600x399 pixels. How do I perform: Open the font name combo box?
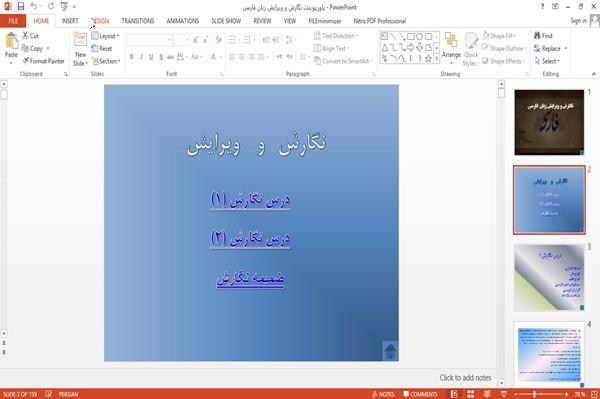pos(149,40)
